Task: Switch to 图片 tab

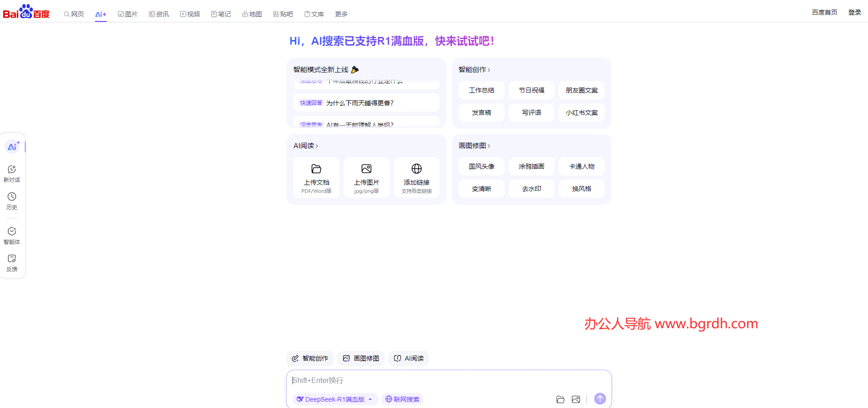Action: [x=128, y=14]
